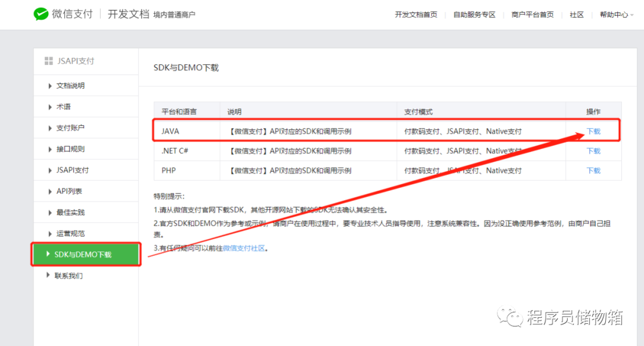This screenshot has height=346, width=644.
Task: Click 境内普通商户 label in header
Action: tap(174, 15)
